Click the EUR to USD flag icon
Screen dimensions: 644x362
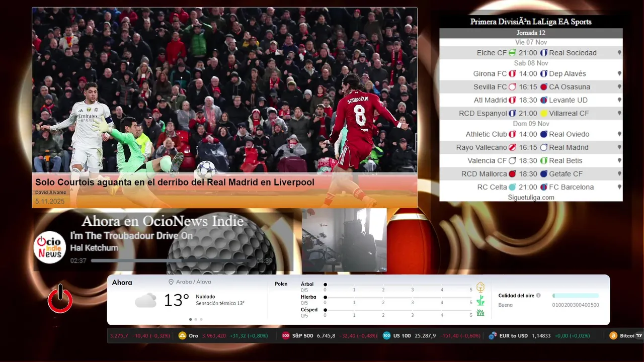click(493, 336)
